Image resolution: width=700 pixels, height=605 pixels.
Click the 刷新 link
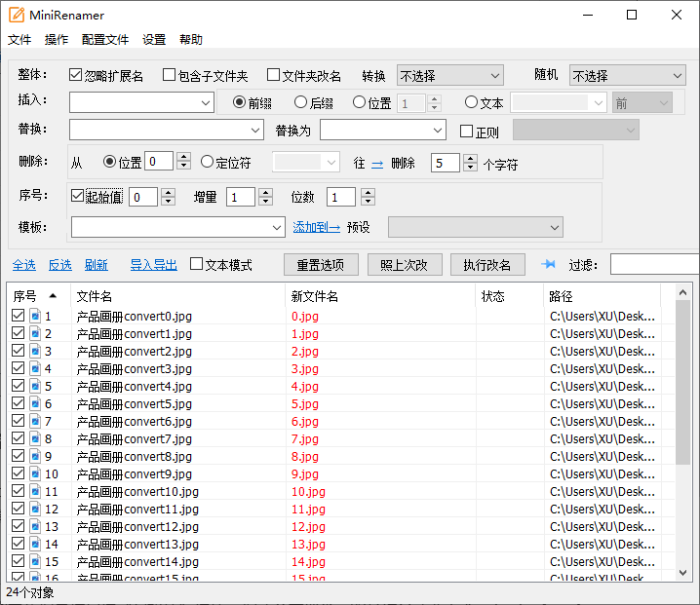click(97, 265)
